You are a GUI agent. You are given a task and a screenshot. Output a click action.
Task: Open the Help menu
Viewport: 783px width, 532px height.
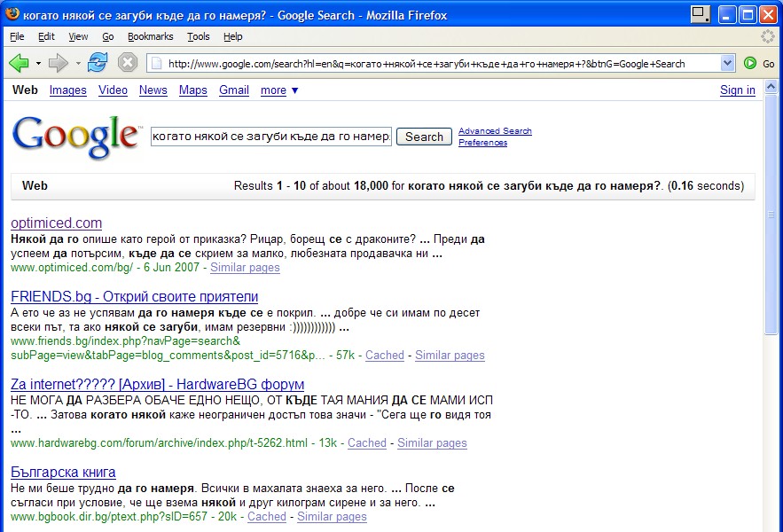coord(232,36)
